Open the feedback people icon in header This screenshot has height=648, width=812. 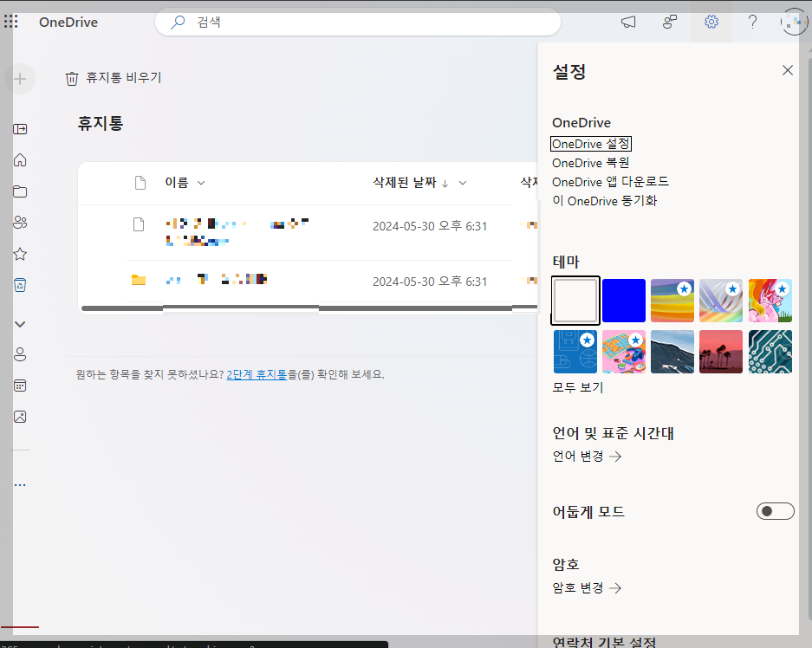click(670, 22)
